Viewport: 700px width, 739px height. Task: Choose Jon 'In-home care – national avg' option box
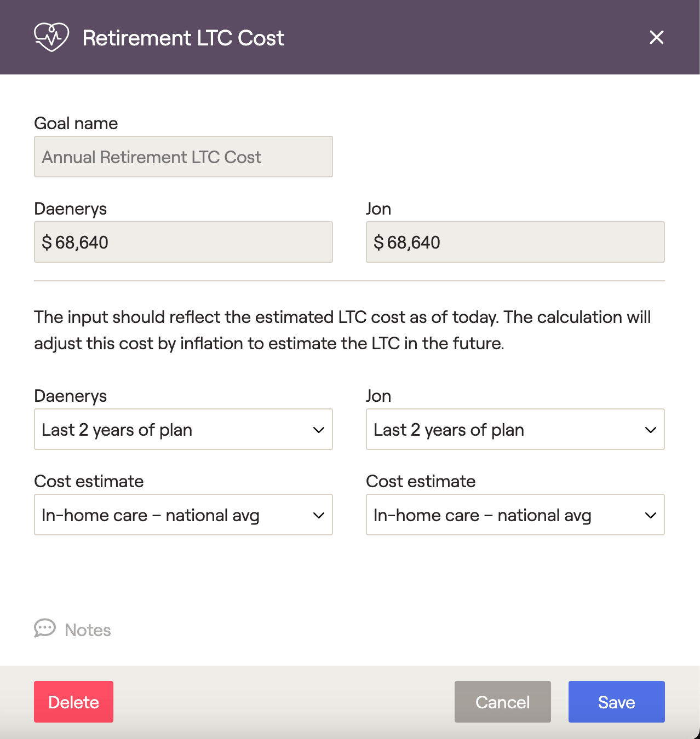point(515,515)
